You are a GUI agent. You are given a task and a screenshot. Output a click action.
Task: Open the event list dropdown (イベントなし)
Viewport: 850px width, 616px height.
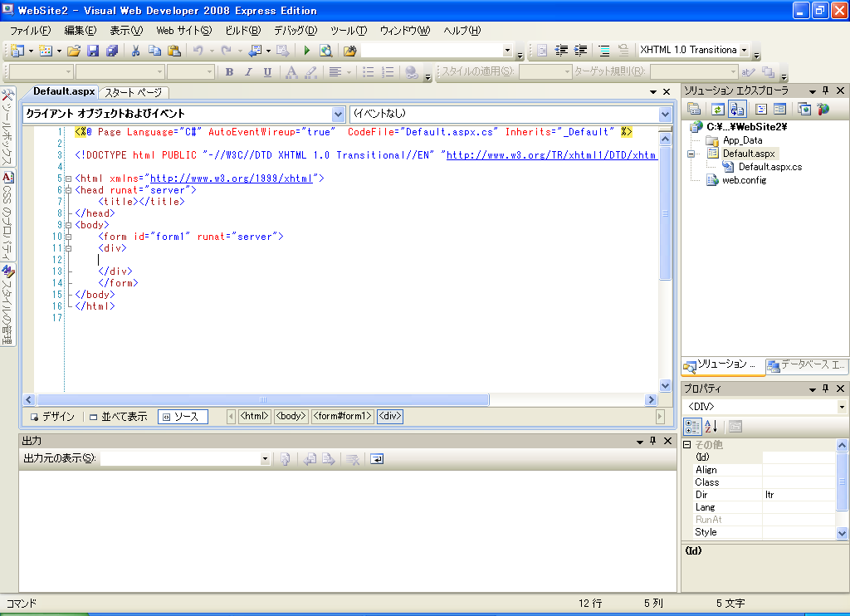click(665, 114)
